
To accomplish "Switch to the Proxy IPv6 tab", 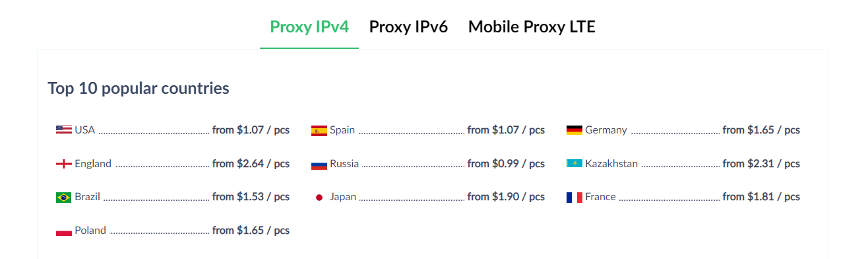I will 408,27.
